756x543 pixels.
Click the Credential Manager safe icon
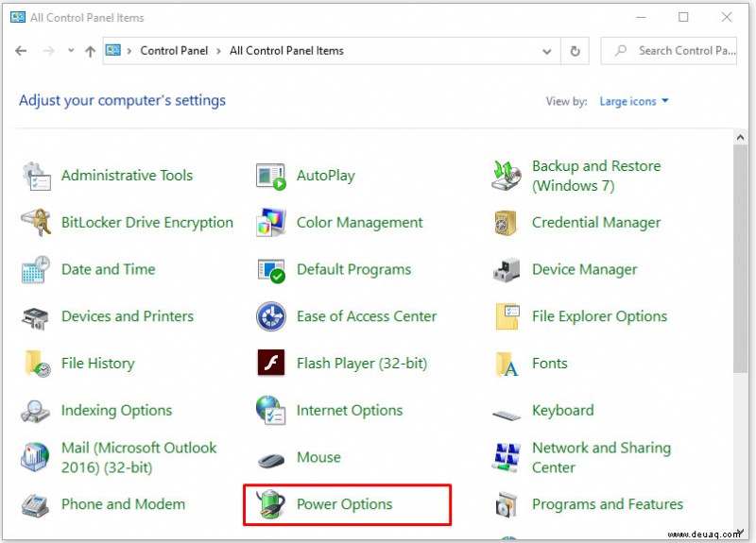tap(506, 223)
